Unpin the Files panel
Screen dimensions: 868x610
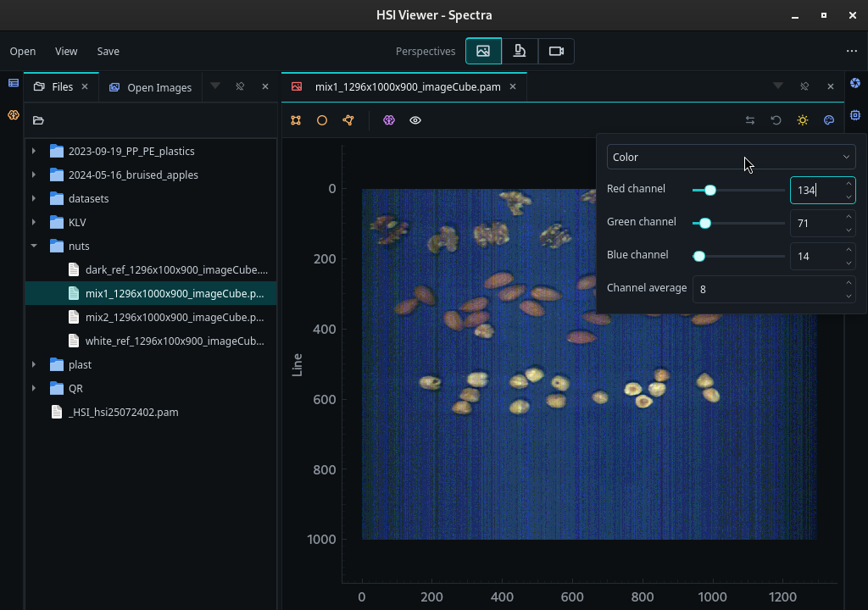click(240, 86)
